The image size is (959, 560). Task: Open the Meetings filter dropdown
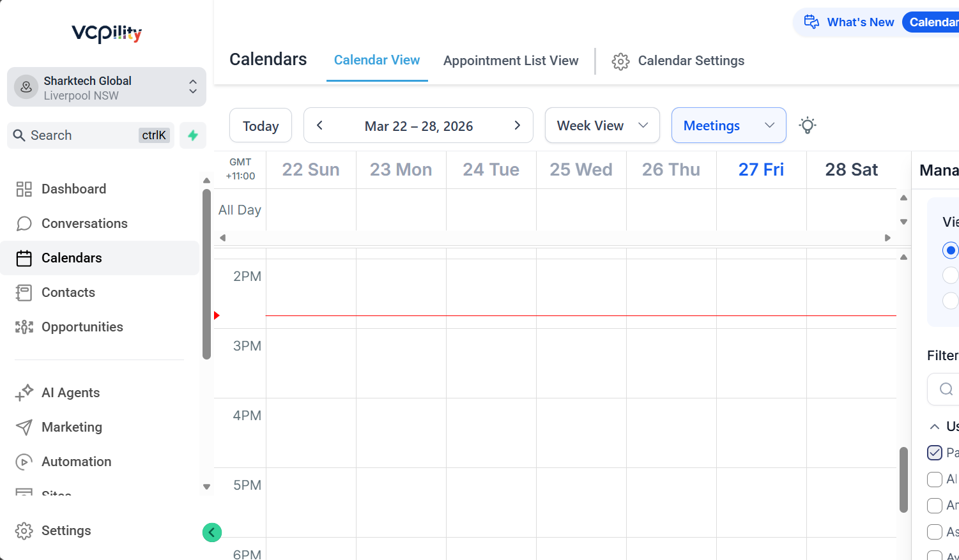point(728,125)
